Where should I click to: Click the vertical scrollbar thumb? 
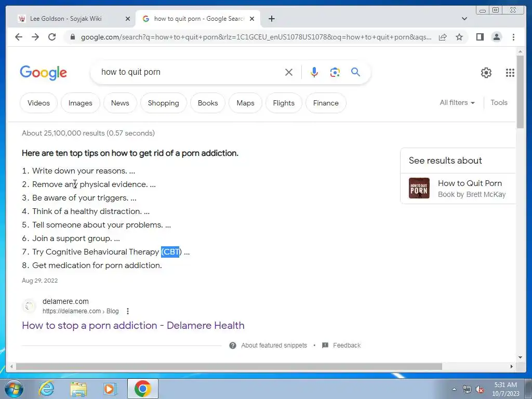tap(521, 91)
